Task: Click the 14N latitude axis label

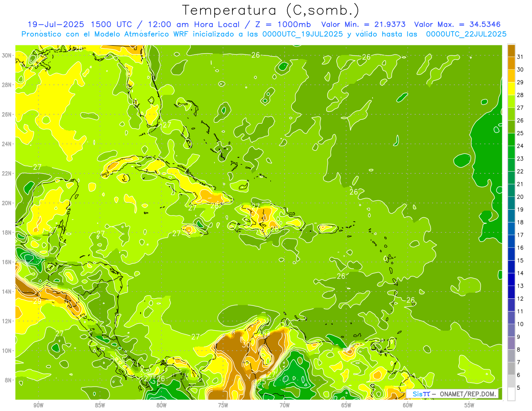Action: 8,292
